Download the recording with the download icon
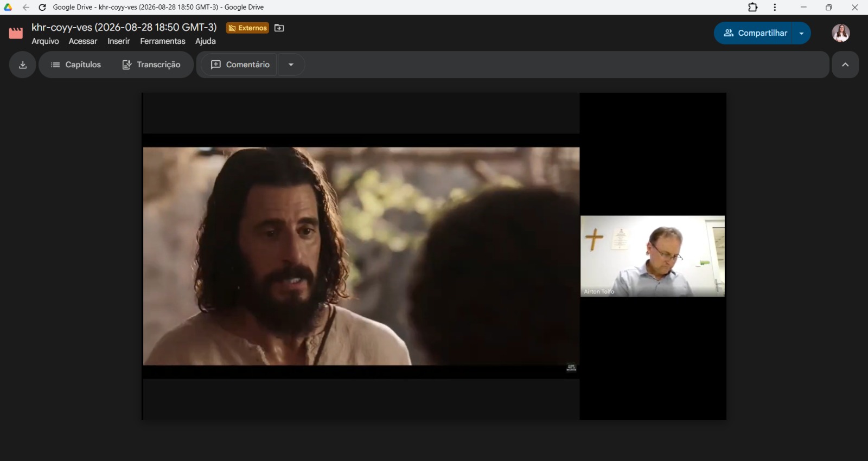 click(x=23, y=65)
